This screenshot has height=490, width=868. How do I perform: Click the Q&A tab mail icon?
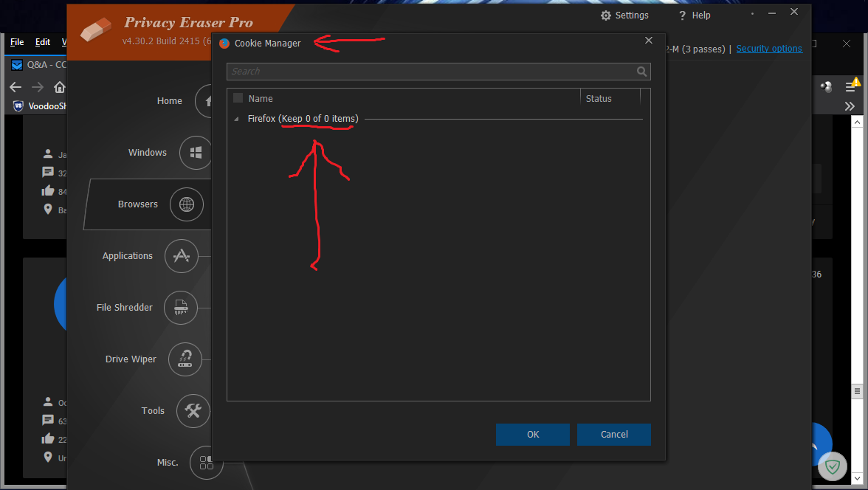pyautogui.click(x=17, y=65)
